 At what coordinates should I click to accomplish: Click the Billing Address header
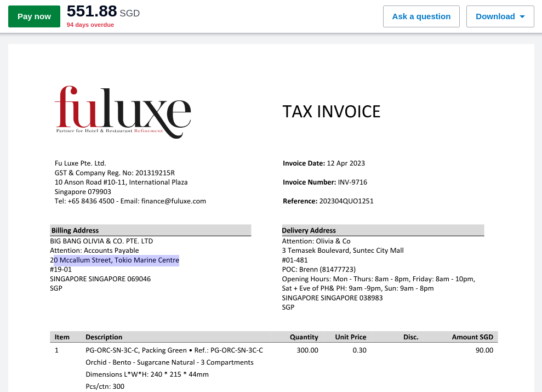coord(75,230)
